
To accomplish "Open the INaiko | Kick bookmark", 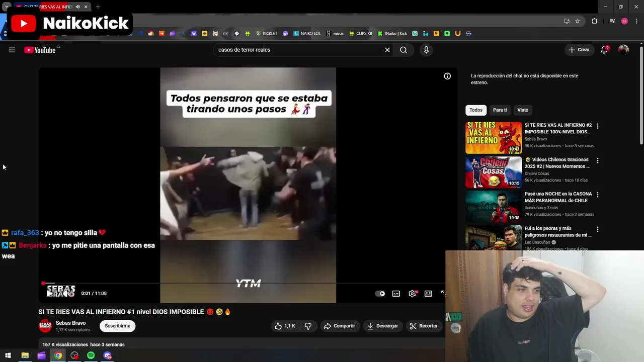I will pos(392,34).
